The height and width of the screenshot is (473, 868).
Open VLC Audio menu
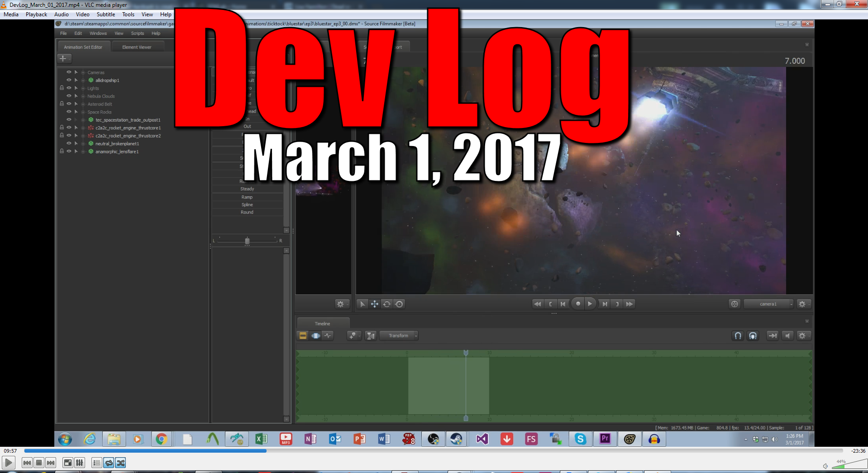62,14
